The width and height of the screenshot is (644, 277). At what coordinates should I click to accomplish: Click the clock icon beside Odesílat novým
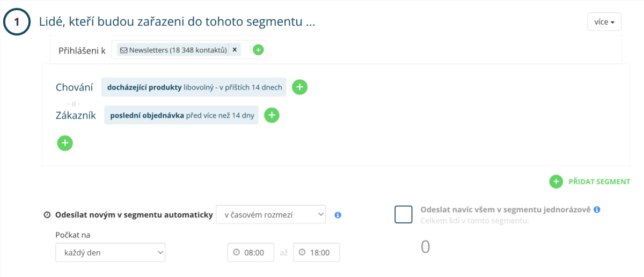[47, 215]
